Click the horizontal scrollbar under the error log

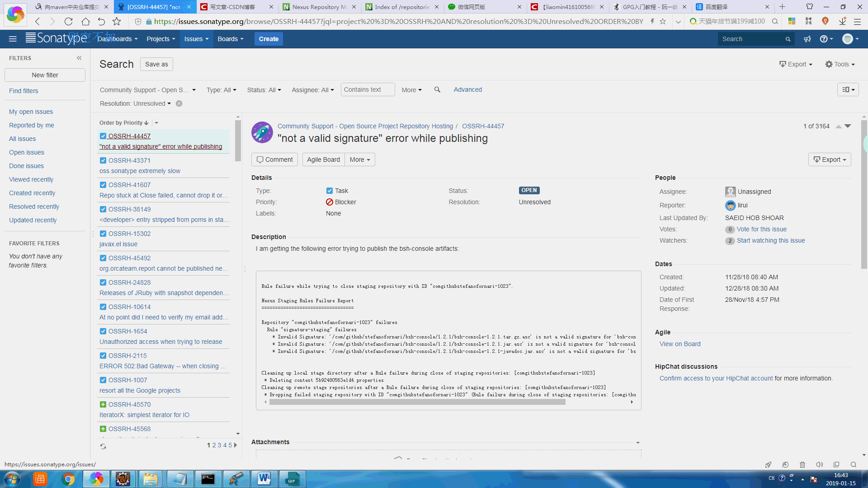point(417,402)
